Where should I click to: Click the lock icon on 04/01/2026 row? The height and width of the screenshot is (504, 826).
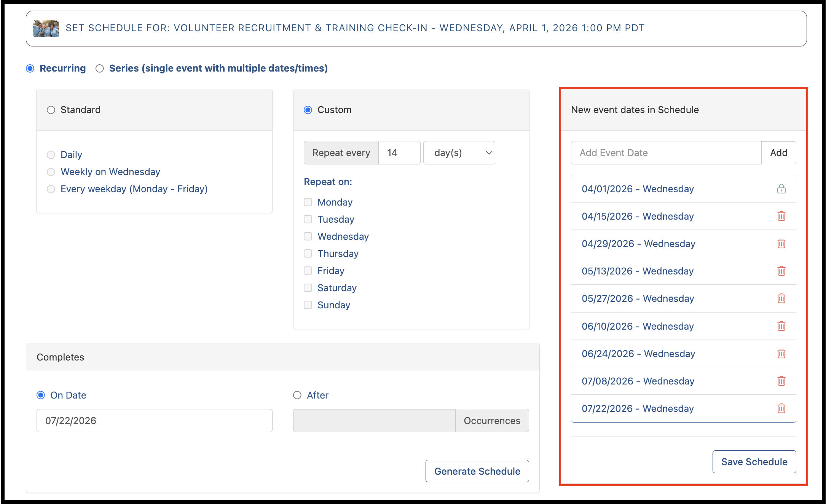(781, 189)
